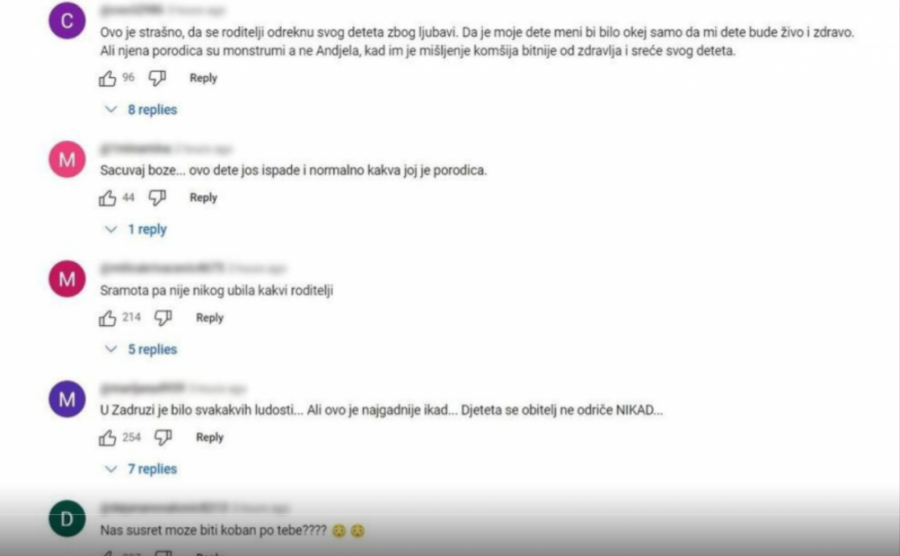900x556 pixels.
Task: Open the dark purple M avatar by 'U Zadruzi'
Action: pyautogui.click(x=67, y=399)
